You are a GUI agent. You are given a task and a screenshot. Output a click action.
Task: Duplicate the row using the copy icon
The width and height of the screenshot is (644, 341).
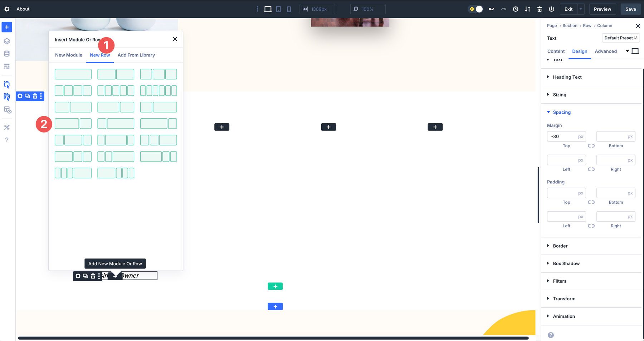pyautogui.click(x=27, y=96)
